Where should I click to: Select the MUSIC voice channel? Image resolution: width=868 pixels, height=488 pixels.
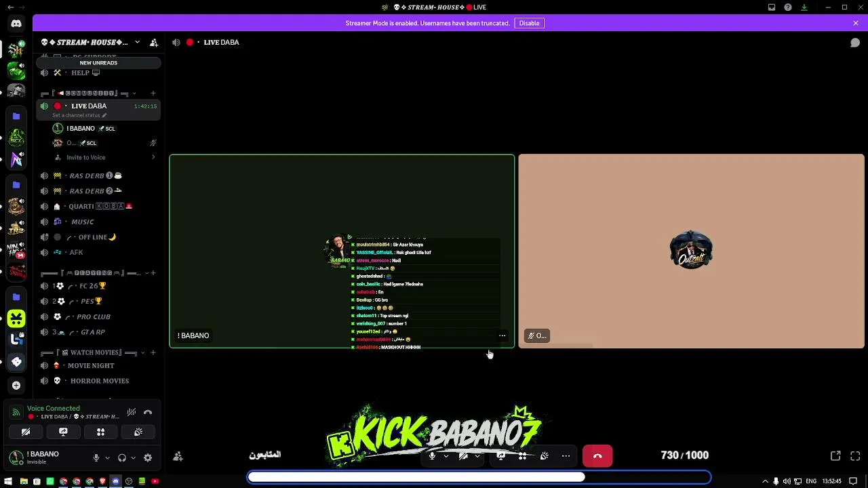pos(98,222)
